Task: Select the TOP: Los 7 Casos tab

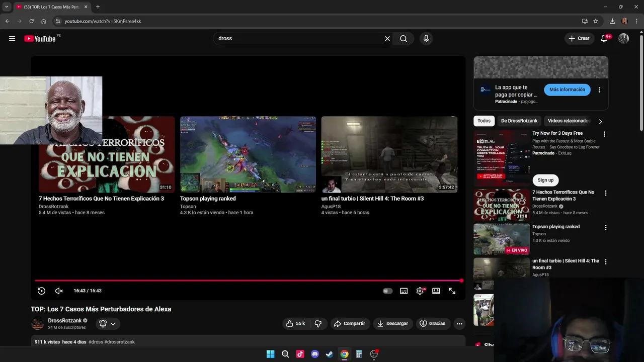Action: 51,7
